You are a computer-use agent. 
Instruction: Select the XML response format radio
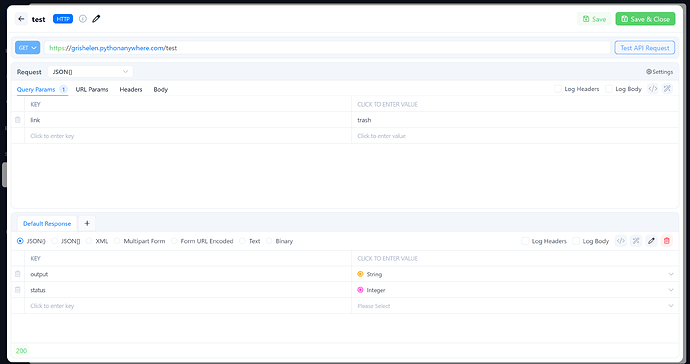(x=89, y=241)
